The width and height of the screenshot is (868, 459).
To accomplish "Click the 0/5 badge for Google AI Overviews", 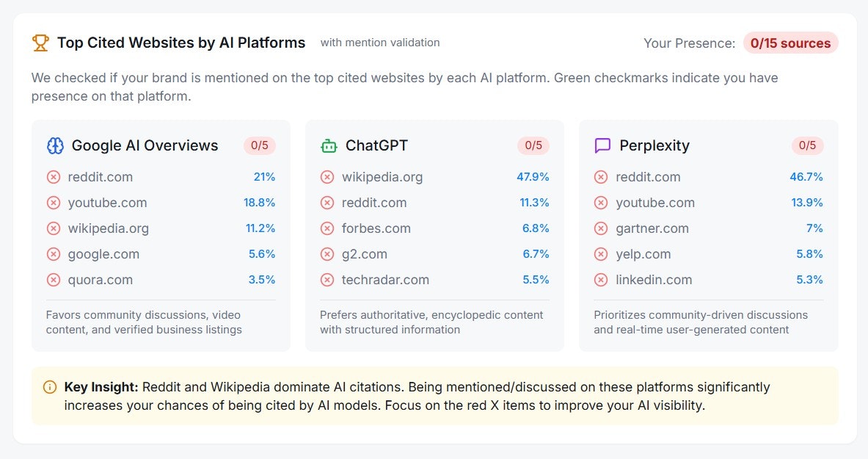I will tap(260, 145).
